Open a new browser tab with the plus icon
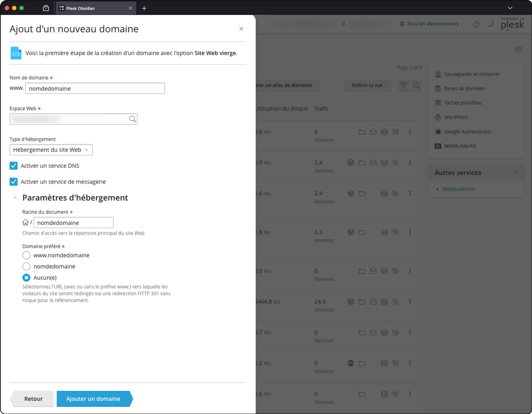 144,8
